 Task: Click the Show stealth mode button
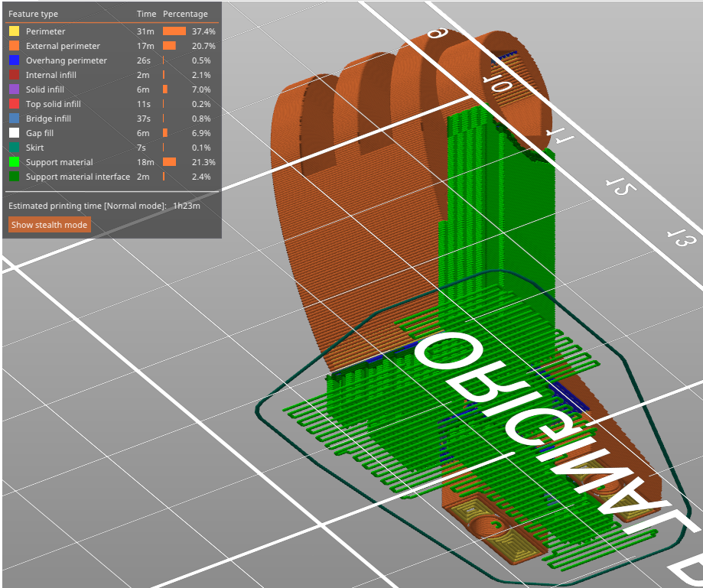(x=49, y=225)
